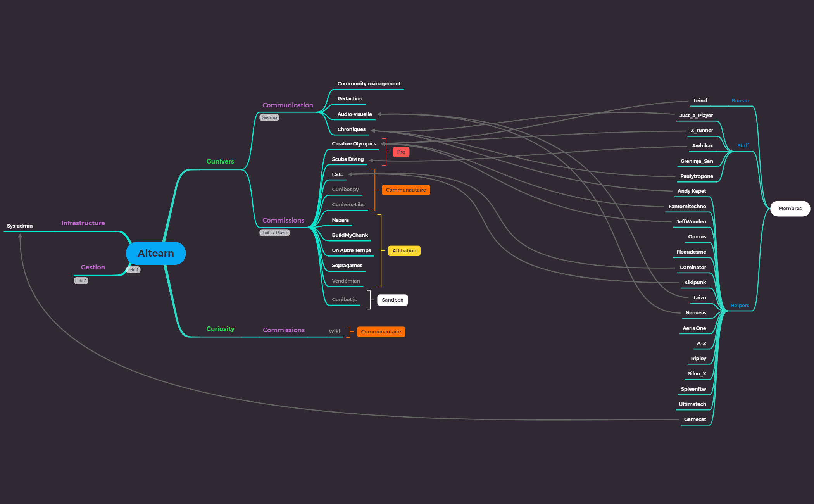
Task: Click the Leirof tag under Gestion
Action: tap(81, 280)
